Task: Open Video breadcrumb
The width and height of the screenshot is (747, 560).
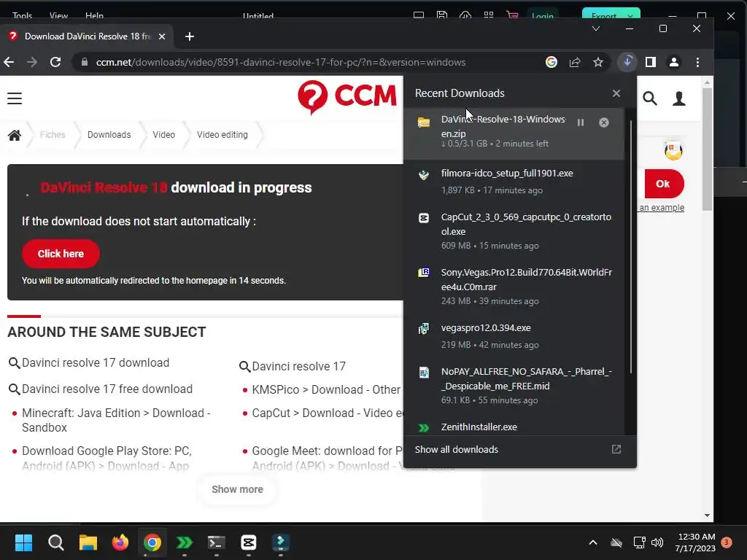Action: 164,135
